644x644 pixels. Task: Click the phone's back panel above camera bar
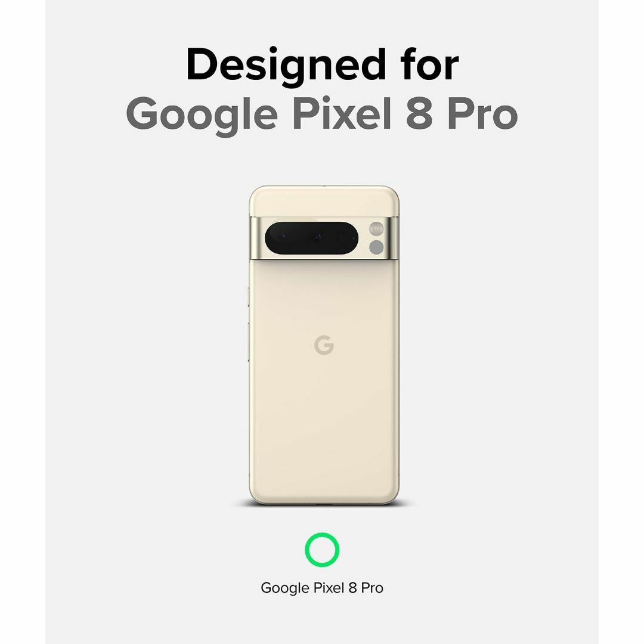pos(324,202)
